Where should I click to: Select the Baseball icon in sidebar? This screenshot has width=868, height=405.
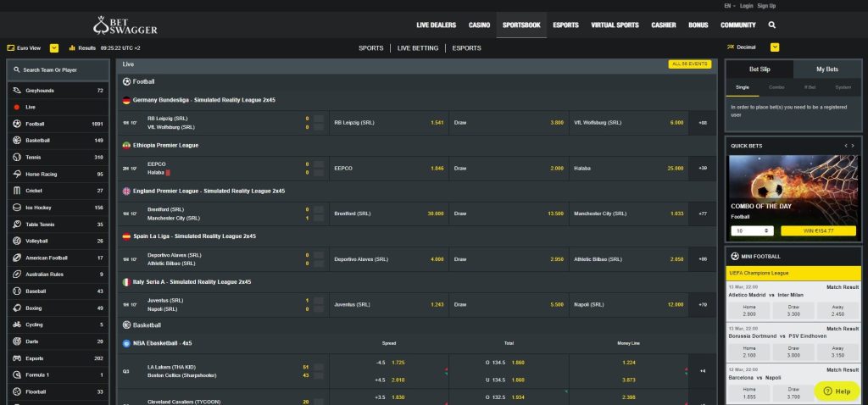point(17,291)
